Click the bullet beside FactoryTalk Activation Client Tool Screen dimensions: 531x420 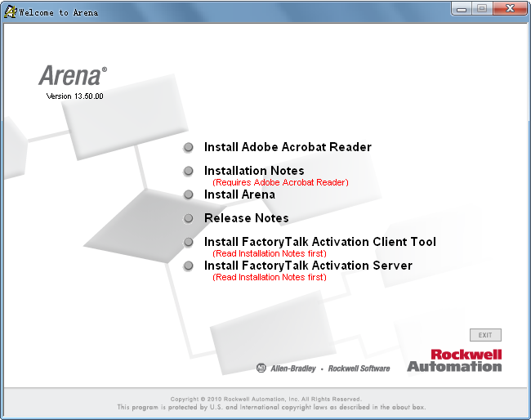click(188, 242)
